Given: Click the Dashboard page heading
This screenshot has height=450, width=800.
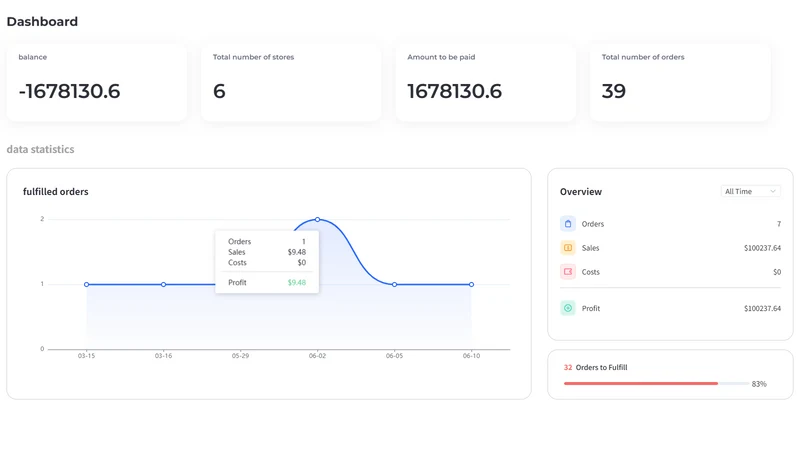Looking at the screenshot, I should click(42, 21).
